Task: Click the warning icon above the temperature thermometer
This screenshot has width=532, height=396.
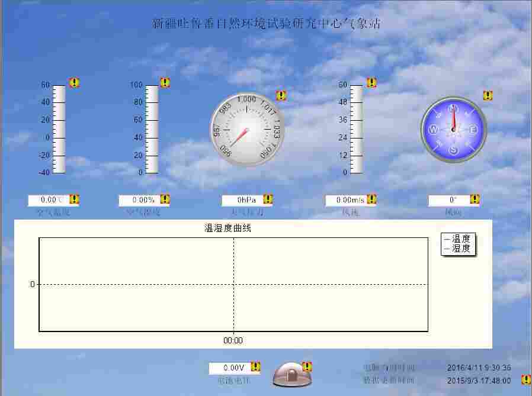Action: (74, 83)
